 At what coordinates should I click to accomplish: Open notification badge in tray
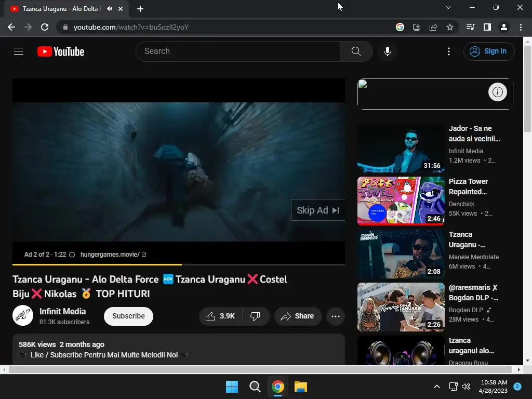517,387
